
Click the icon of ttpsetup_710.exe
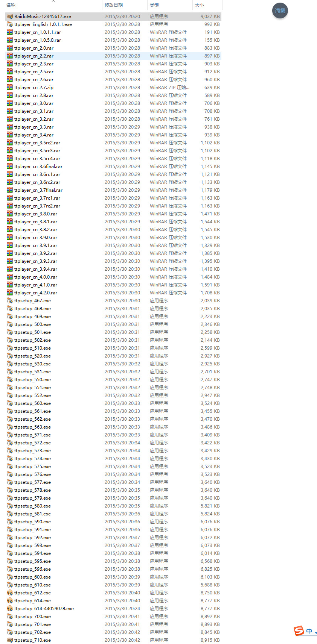[x=10, y=640]
